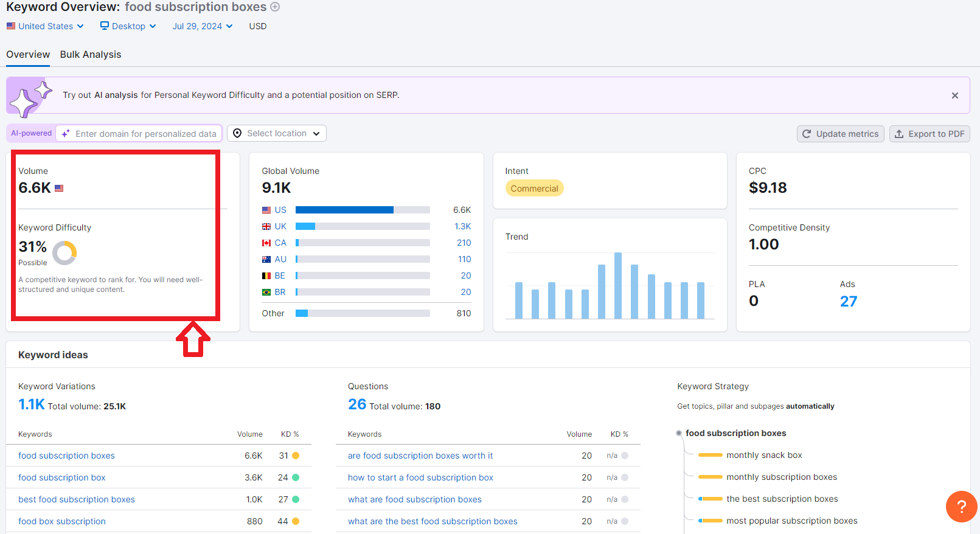Click green KD dot for food subscription box
The image size is (980, 534).
point(296,477)
